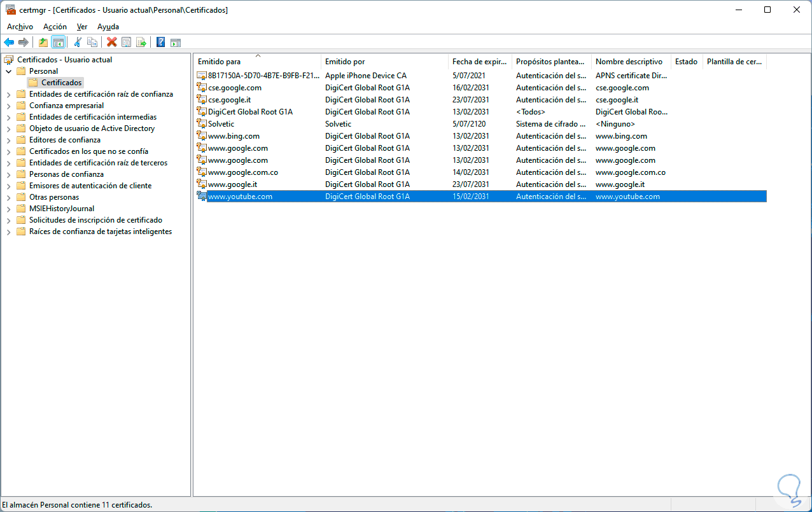The image size is (812, 512).
Task: Expand the Editores de confianza node
Action: coord(9,140)
